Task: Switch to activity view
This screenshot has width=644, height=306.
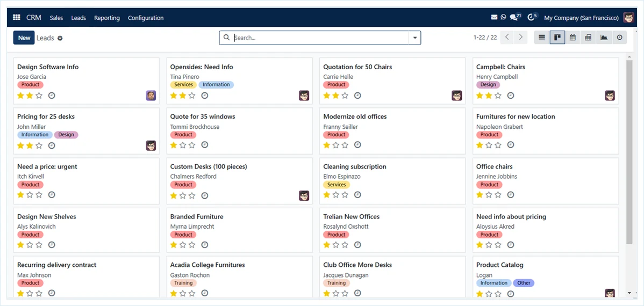Action: pos(619,38)
